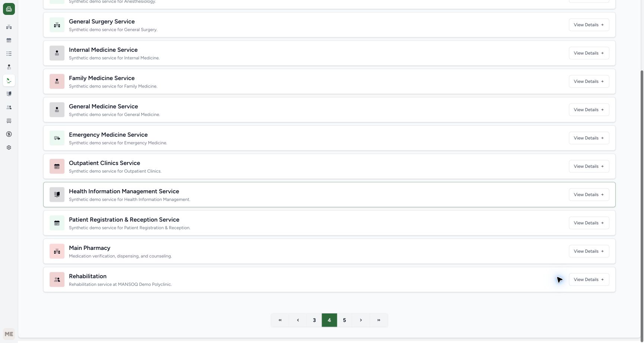Click the Health Information Management book icon
The image size is (644, 343).
click(57, 195)
